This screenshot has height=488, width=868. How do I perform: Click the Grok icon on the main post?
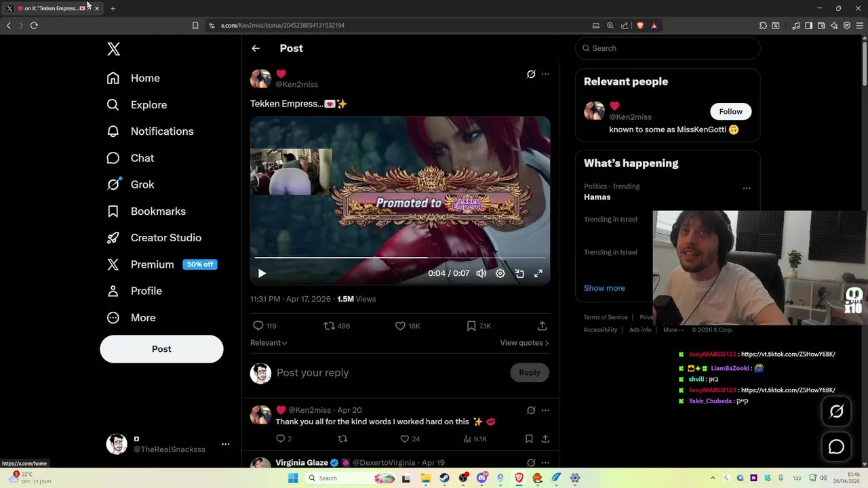point(531,74)
